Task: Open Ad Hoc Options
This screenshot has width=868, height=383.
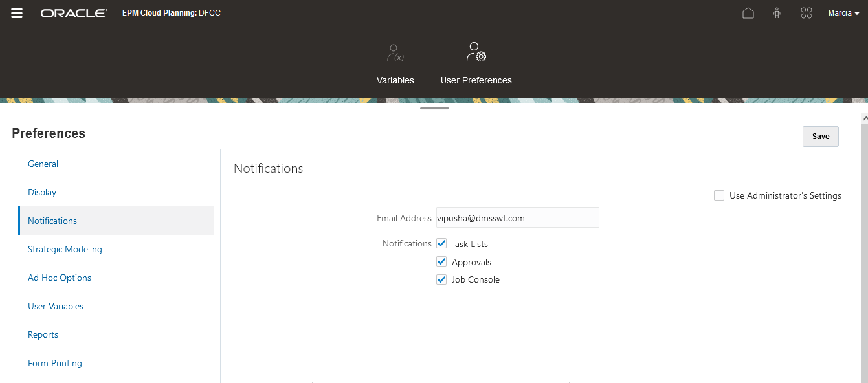Action: click(x=60, y=278)
